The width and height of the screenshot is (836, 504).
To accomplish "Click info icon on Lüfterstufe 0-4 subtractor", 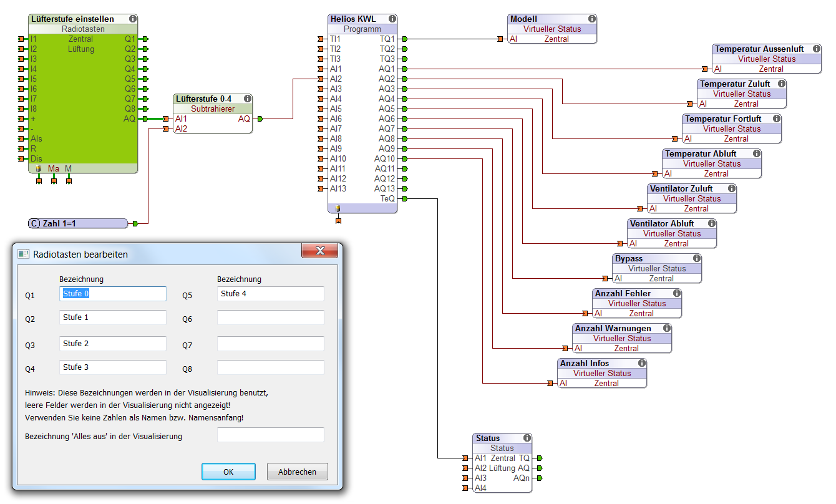I will pos(248,99).
